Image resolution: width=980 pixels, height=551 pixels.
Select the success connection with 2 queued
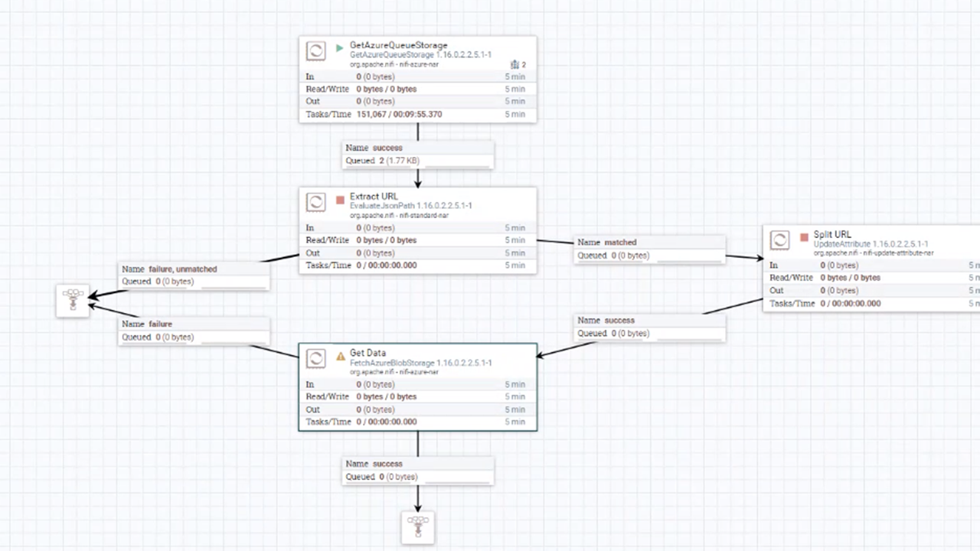tap(418, 154)
